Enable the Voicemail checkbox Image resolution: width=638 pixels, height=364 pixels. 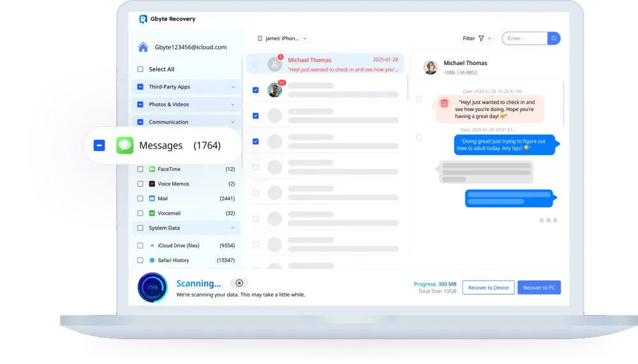[140, 213]
